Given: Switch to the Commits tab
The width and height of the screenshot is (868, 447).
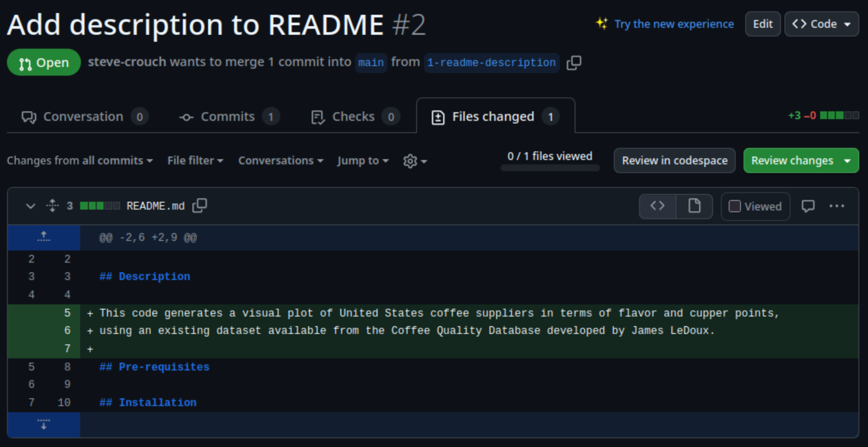Looking at the screenshot, I should pyautogui.click(x=229, y=117).
